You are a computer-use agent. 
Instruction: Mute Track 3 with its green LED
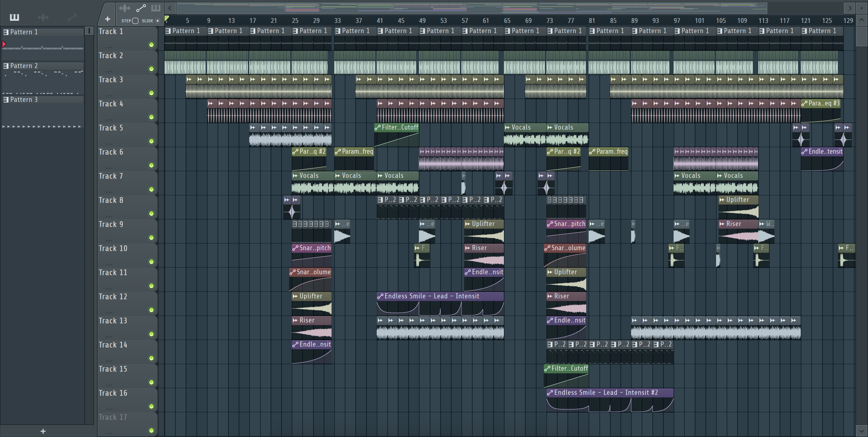[152, 93]
